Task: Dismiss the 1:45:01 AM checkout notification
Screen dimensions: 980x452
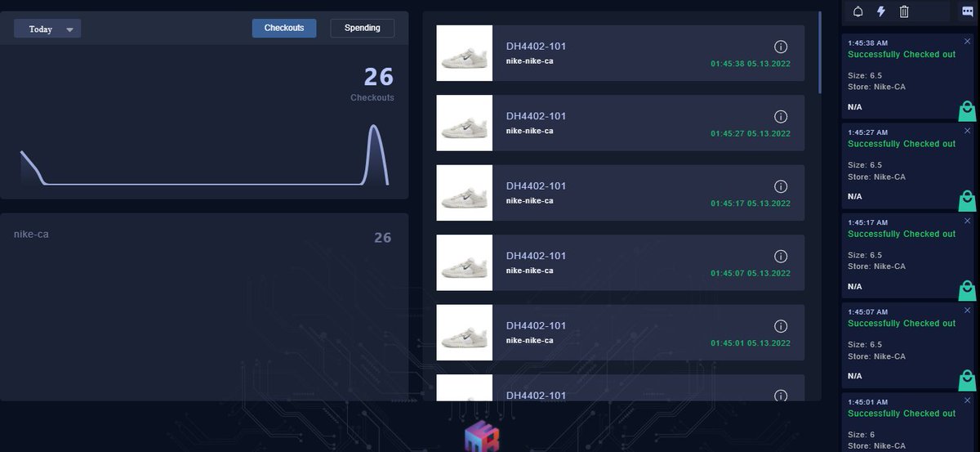Action: click(x=968, y=401)
